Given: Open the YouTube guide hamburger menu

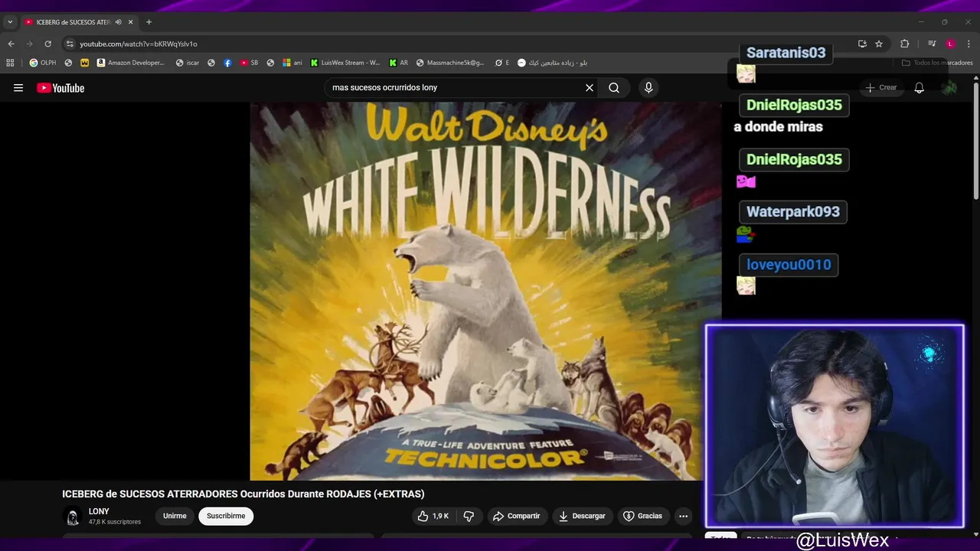Looking at the screenshot, I should click(x=18, y=88).
